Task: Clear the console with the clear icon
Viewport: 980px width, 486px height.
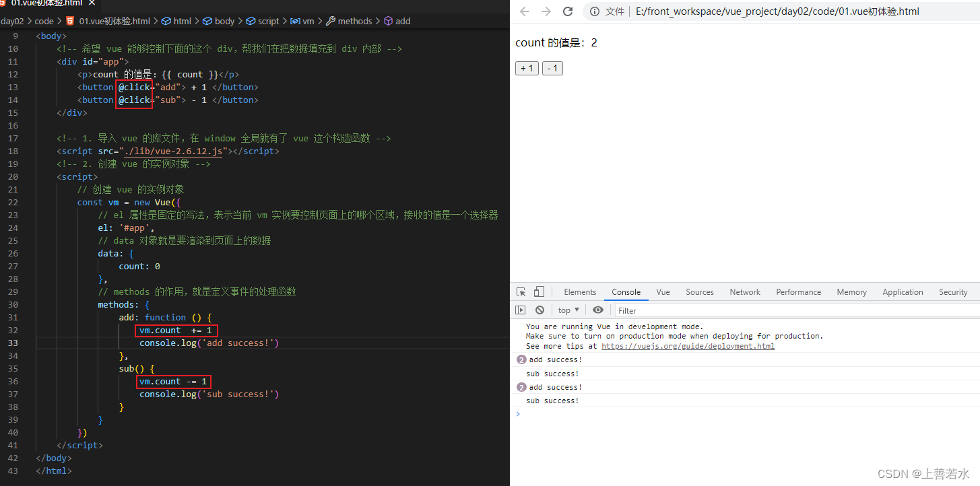Action: tap(540, 310)
